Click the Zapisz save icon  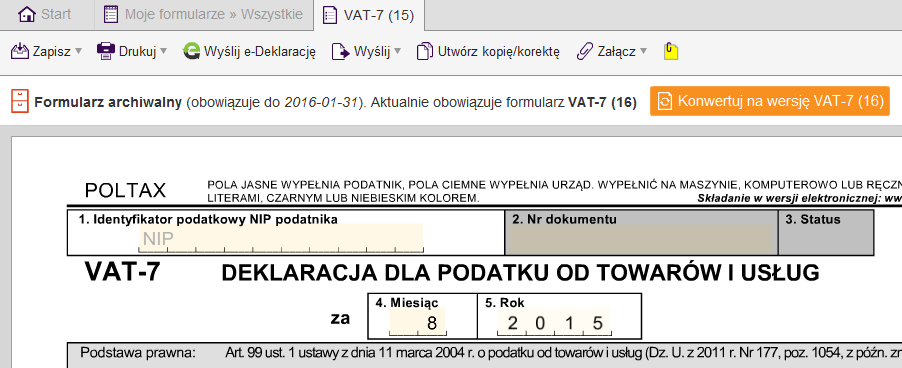tap(20, 51)
